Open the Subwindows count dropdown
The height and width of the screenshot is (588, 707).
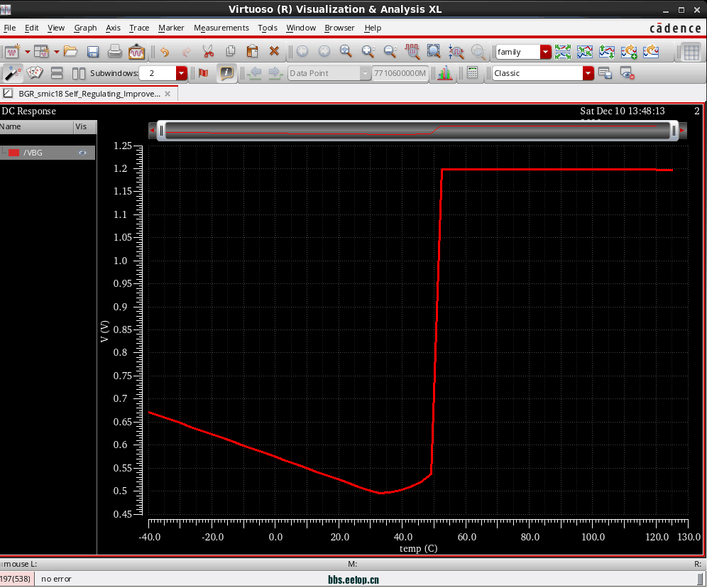(181, 73)
